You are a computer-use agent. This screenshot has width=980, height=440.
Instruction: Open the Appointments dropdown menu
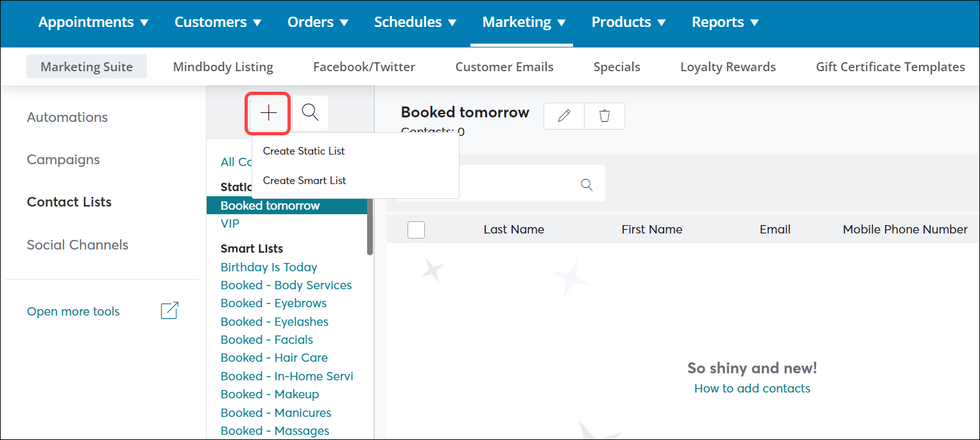[x=93, y=22]
